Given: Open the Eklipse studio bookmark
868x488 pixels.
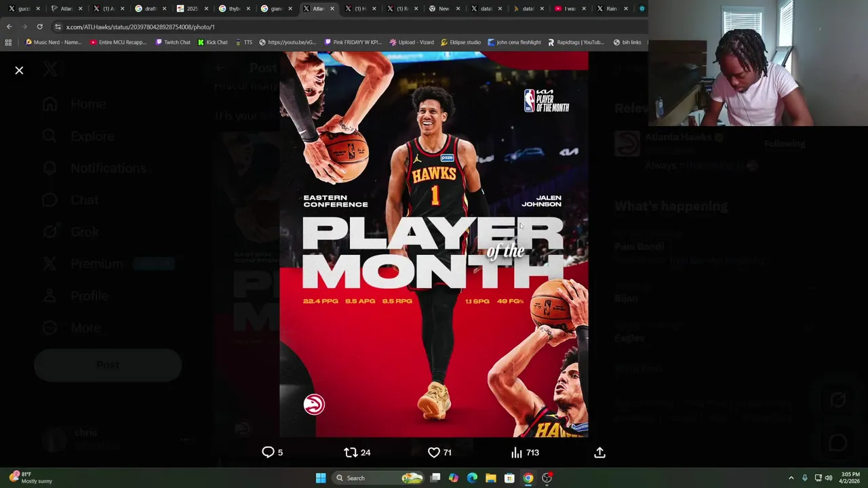Looking at the screenshot, I should click(x=460, y=42).
